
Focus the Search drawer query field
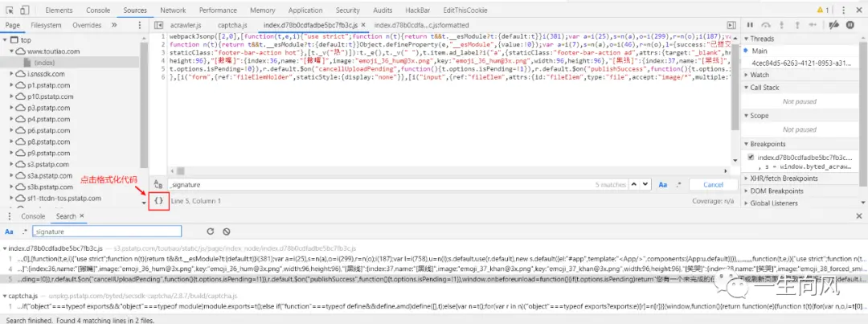coord(107,232)
